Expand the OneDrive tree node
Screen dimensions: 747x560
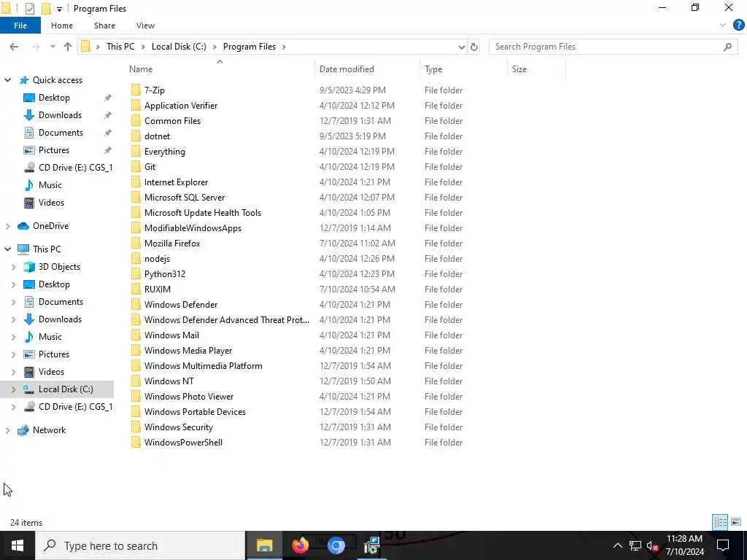pos(7,226)
